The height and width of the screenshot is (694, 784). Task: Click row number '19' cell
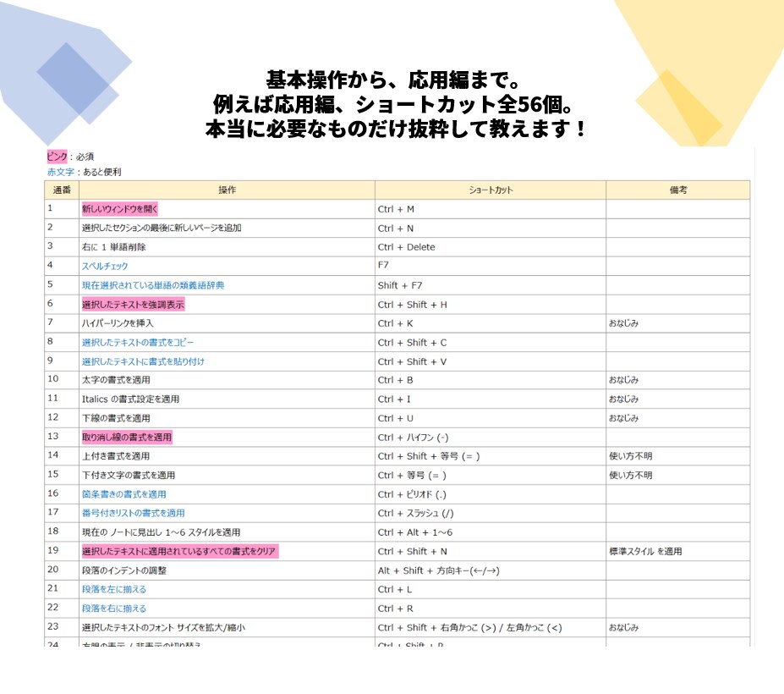tap(62, 552)
